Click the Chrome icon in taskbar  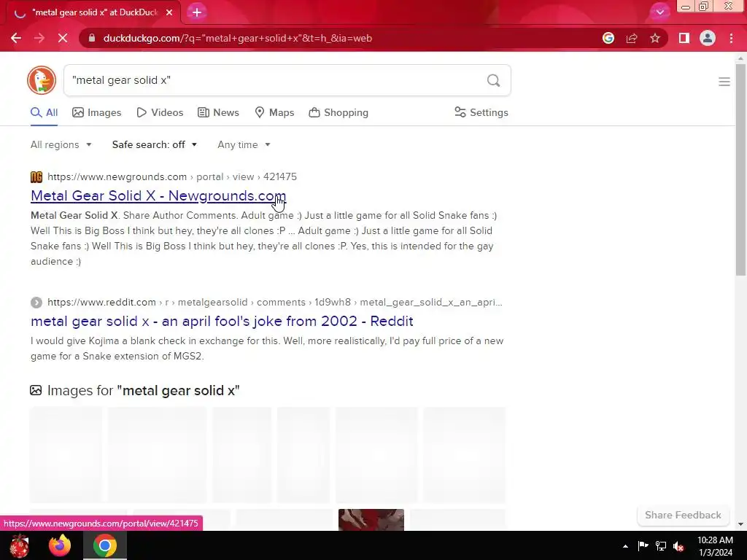coord(105,545)
